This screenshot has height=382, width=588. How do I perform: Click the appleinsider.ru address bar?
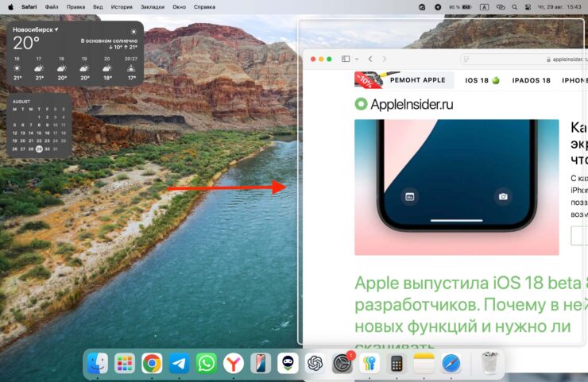523,59
